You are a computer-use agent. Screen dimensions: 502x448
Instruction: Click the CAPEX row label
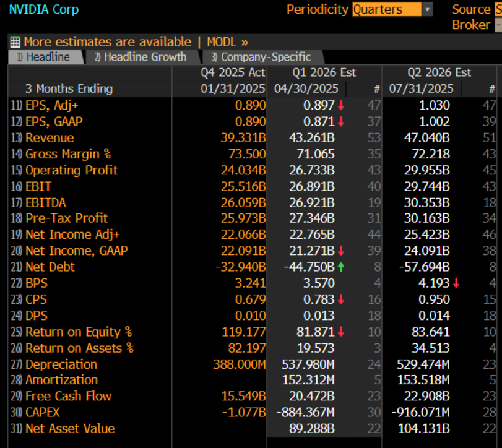click(x=43, y=413)
